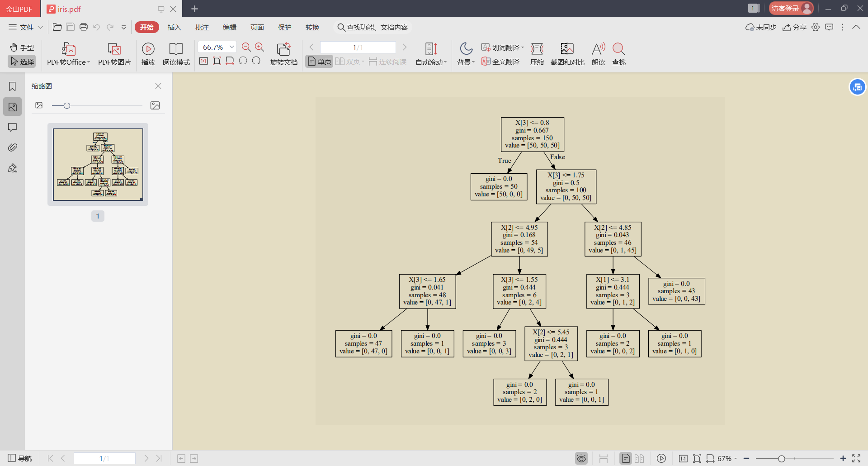Open signature panel in sidebar

13,168
